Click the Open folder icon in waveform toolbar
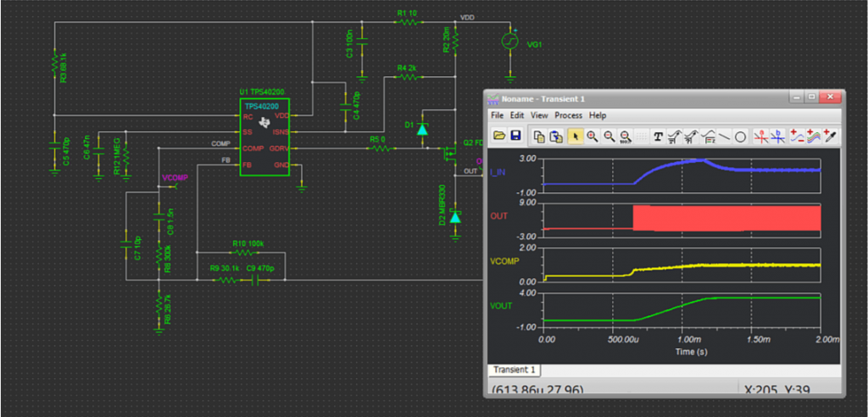The height and width of the screenshot is (417, 868). pyautogui.click(x=499, y=136)
